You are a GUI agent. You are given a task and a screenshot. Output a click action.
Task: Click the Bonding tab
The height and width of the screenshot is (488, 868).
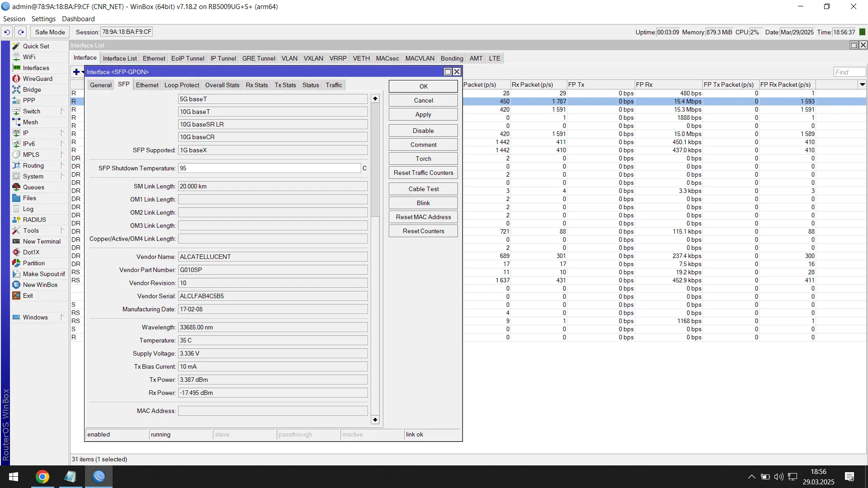pyautogui.click(x=452, y=58)
